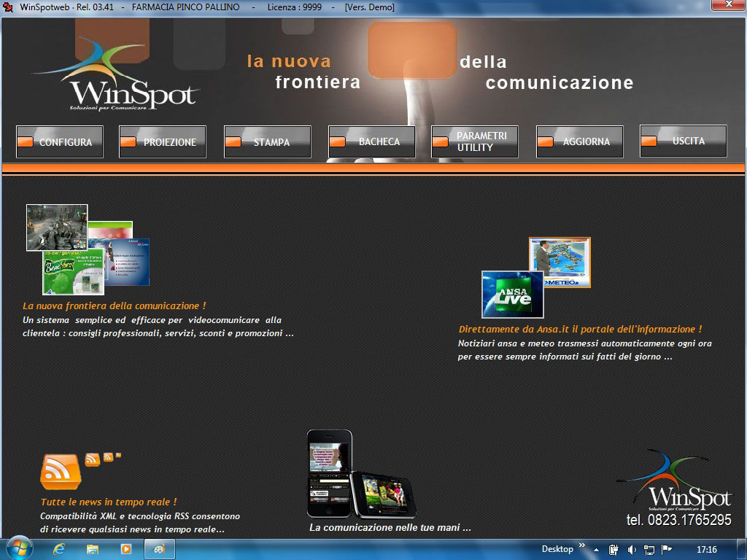Viewport: 747px width, 560px height.
Task: Click the large orange RSS feed icon
Action: pyautogui.click(x=60, y=471)
